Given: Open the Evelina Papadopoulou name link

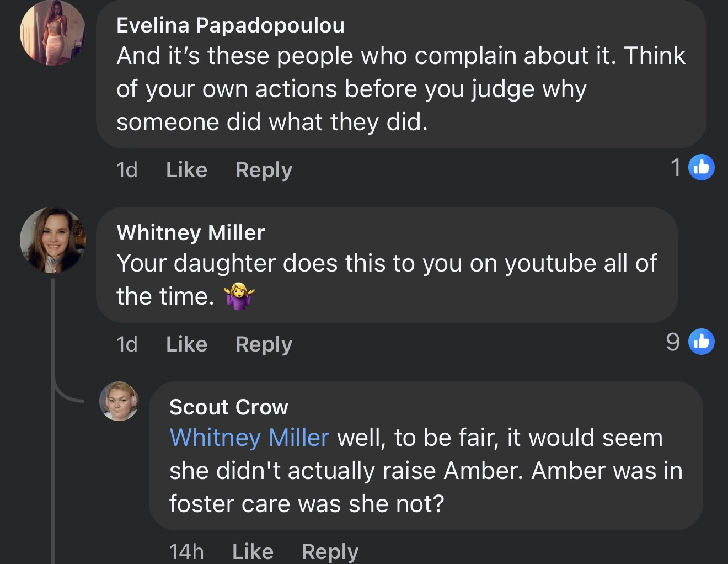Looking at the screenshot, I should click(x=230, y=25).
